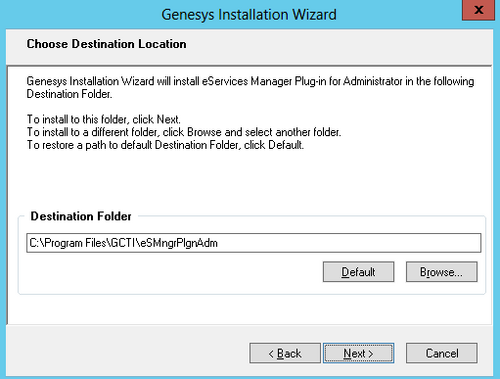
Task: Click the eServices Manager Plug-in description text
Action: [250, 87]
